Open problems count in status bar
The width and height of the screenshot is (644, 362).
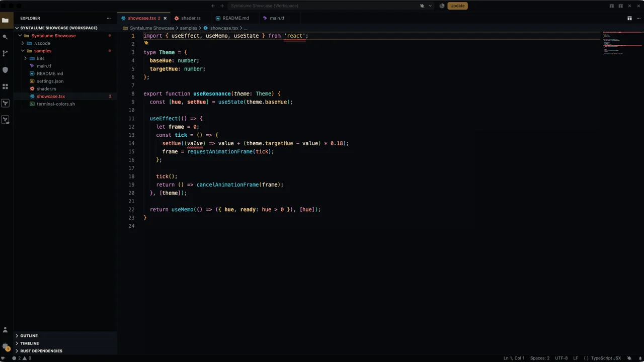pyautogui.click(x=21, y=358)
